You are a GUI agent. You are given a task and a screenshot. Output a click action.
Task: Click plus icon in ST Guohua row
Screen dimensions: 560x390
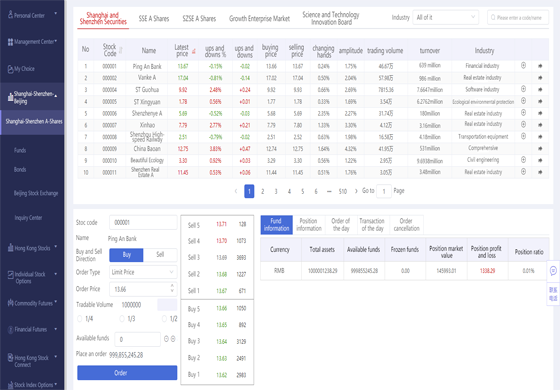click(x=523, y=89)
